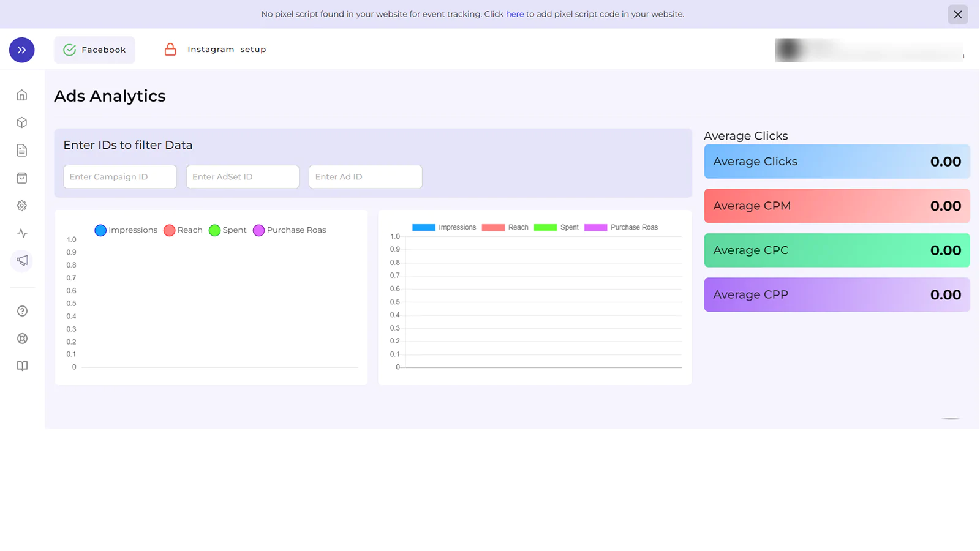The image size is (980, 551).
Task: Toggle Impressions legend in the left chart
Action: click(126, 230)
